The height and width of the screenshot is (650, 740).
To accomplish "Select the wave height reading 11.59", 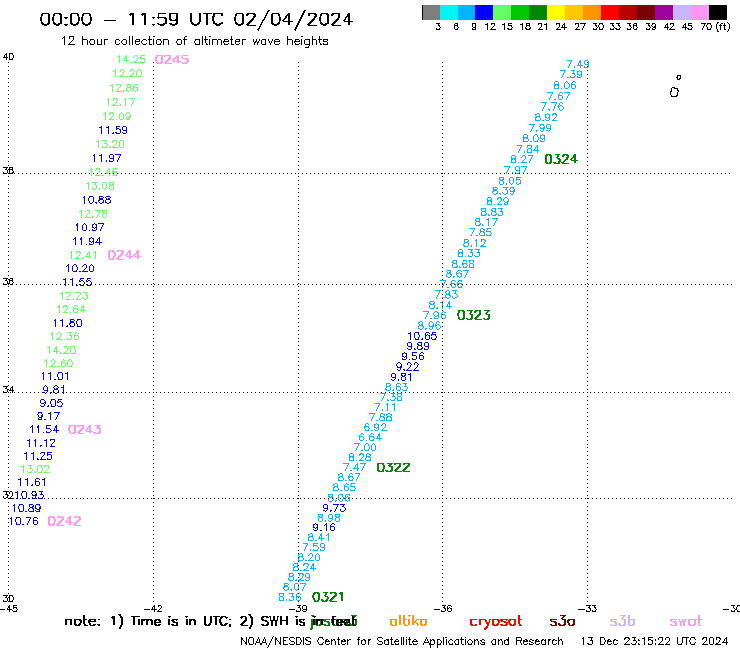I will click(x=113, y=130).
